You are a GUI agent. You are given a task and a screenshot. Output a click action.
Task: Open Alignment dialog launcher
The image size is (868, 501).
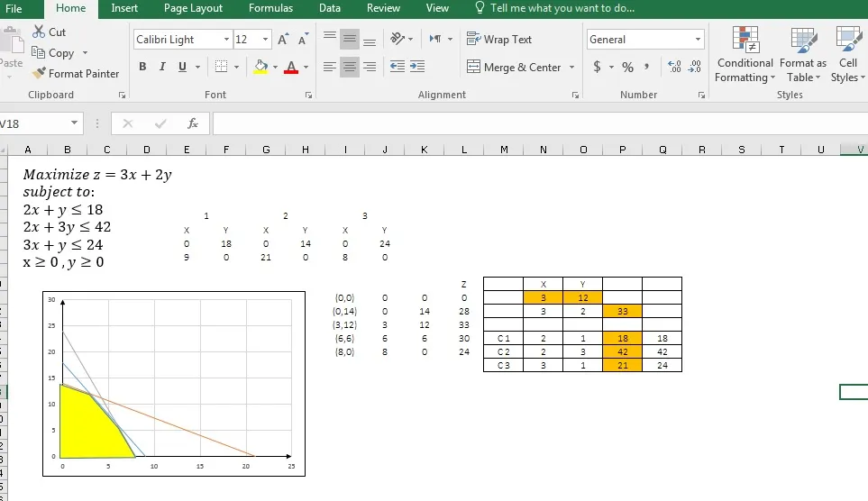click(x=575, y=96)
